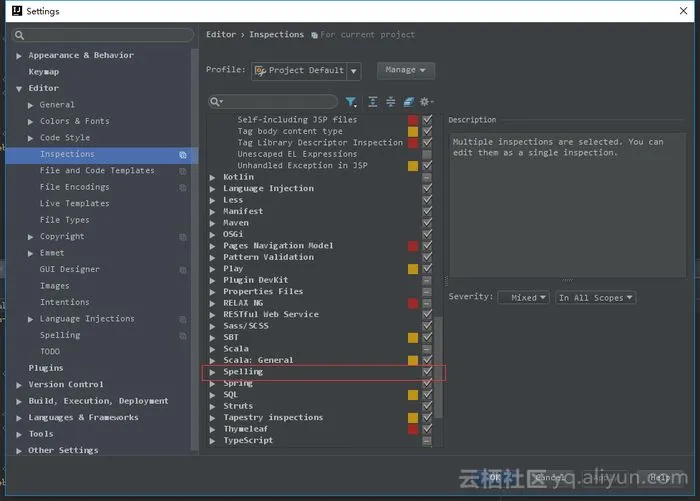Viewport: 700px width, 501px height.
Task: Click the search magnifier in settings search
Action: tap(19, 35)
